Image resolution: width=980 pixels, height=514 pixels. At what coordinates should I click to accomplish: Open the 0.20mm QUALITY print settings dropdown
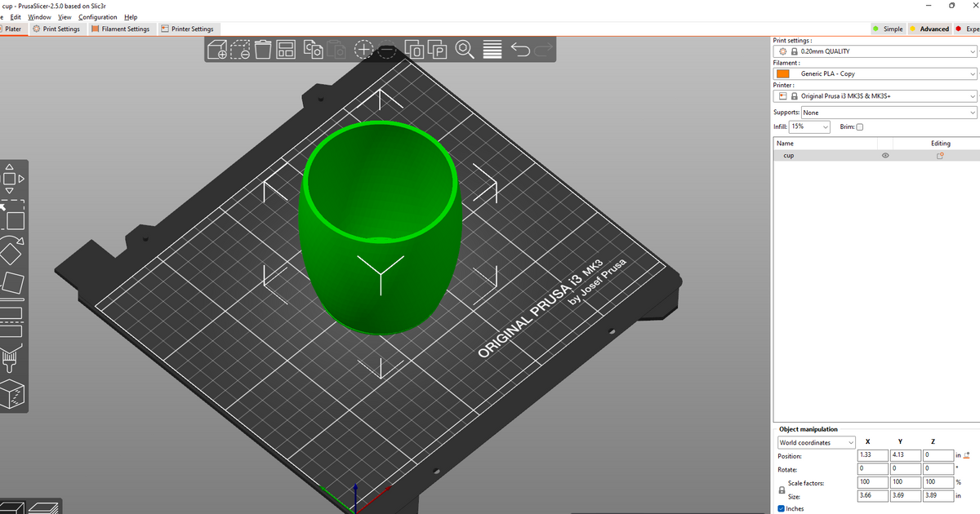(x=874, y=51)
